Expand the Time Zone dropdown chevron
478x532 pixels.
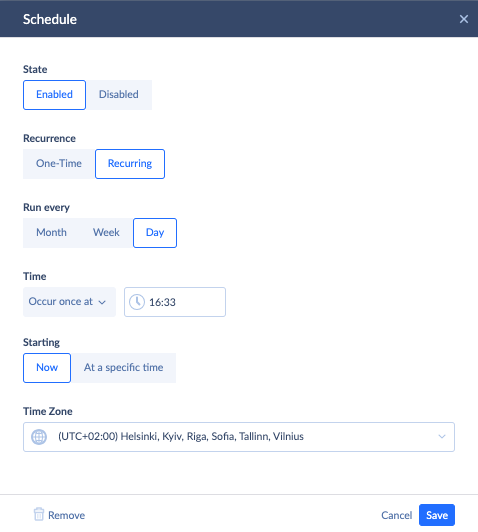tap(442, 437)
